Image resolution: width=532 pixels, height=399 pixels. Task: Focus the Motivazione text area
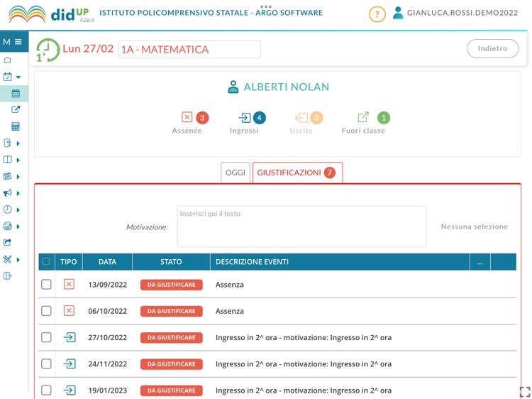point(301,226)
